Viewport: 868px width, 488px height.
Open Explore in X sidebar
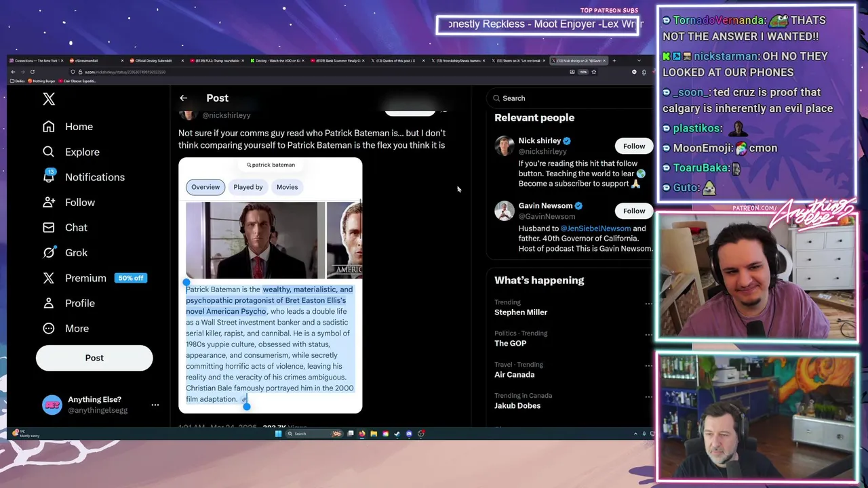71,152
